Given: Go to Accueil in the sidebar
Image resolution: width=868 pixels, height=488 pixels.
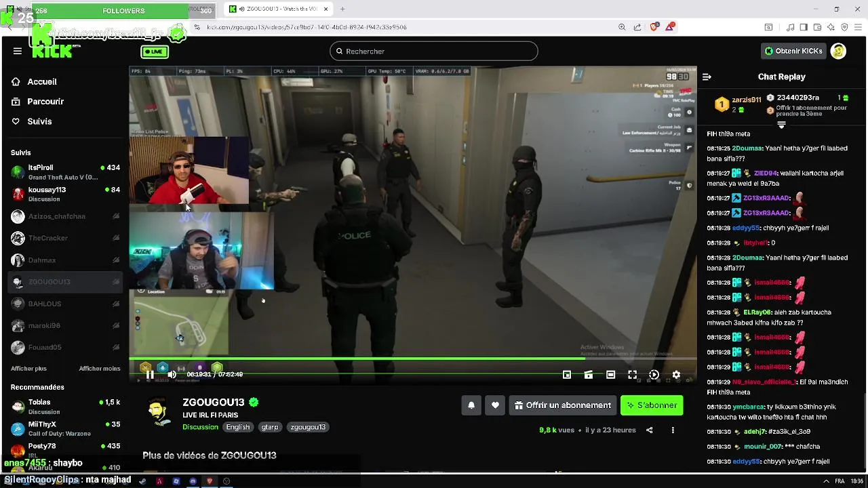Looking at the screenshot, I should [42, 81].
